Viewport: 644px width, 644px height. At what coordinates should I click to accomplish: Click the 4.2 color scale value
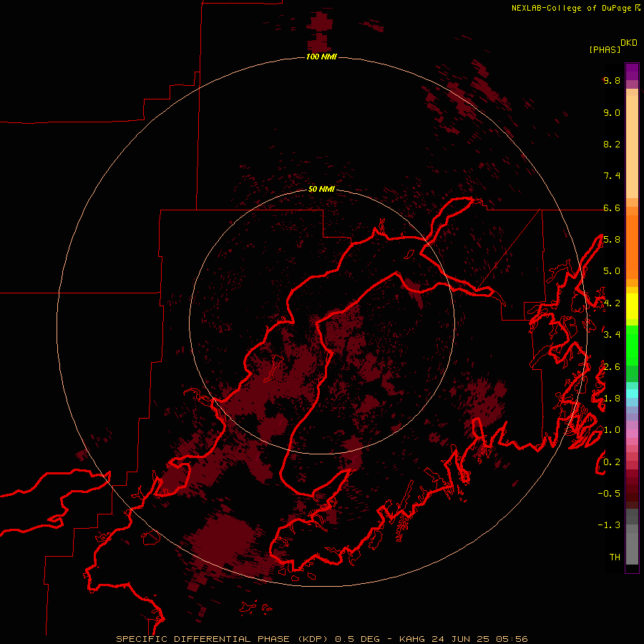tap(612, 303)
